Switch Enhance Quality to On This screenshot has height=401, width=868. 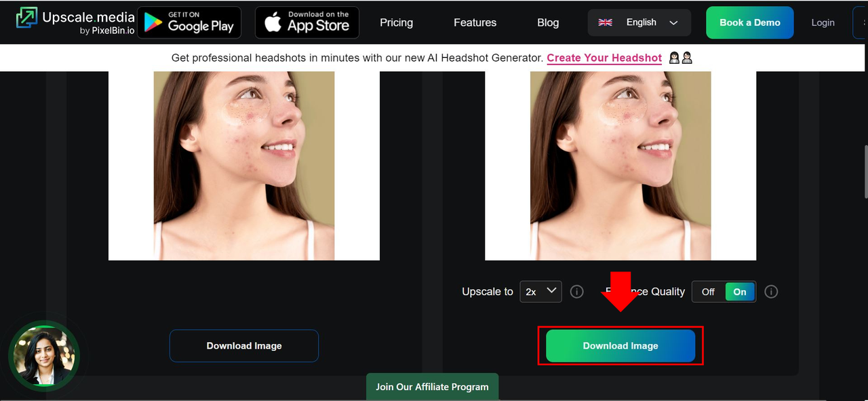tap(740, 292)
